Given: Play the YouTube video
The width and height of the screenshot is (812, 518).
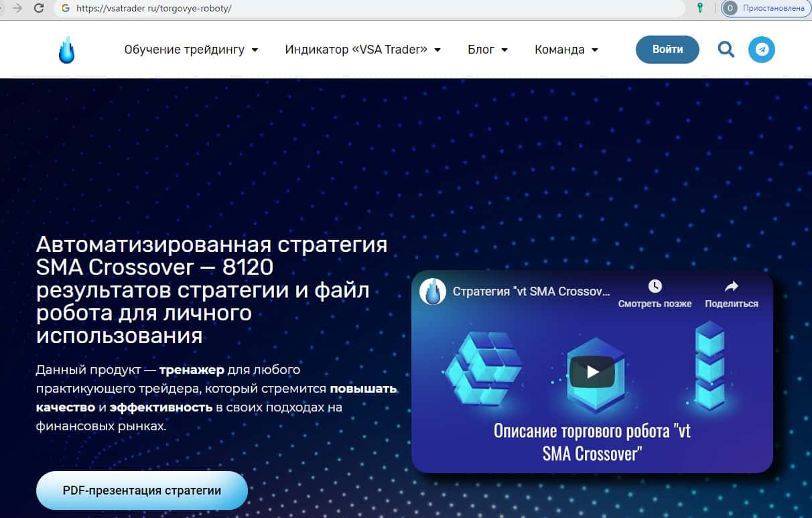Looking at the screenshot, I should pos(592,372).
